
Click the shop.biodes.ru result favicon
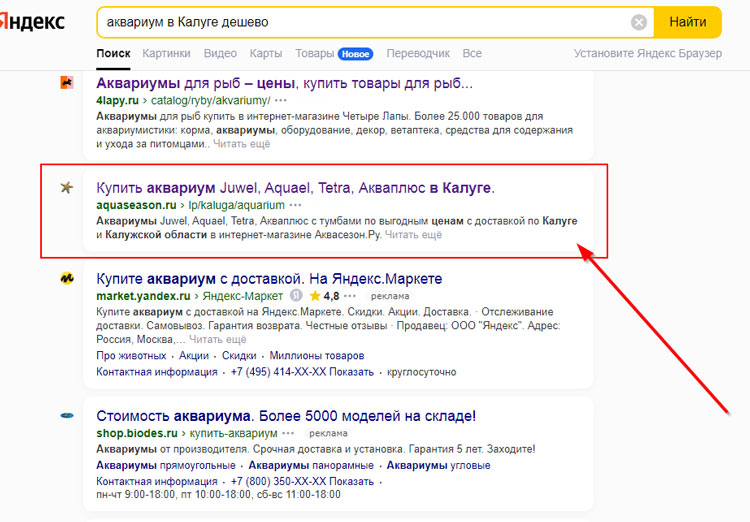pyautogui.click(x=67, y=415)
